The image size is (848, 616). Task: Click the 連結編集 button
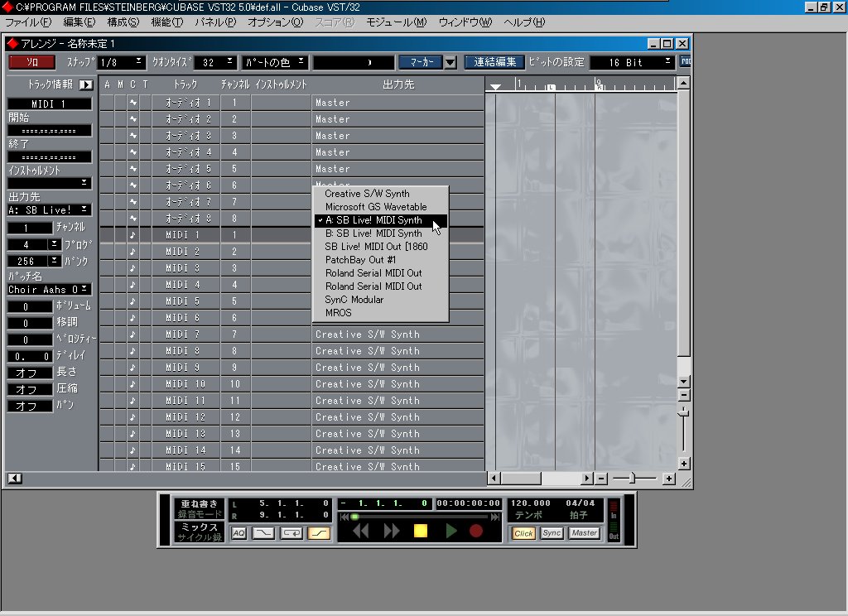[x=495, y=62]
